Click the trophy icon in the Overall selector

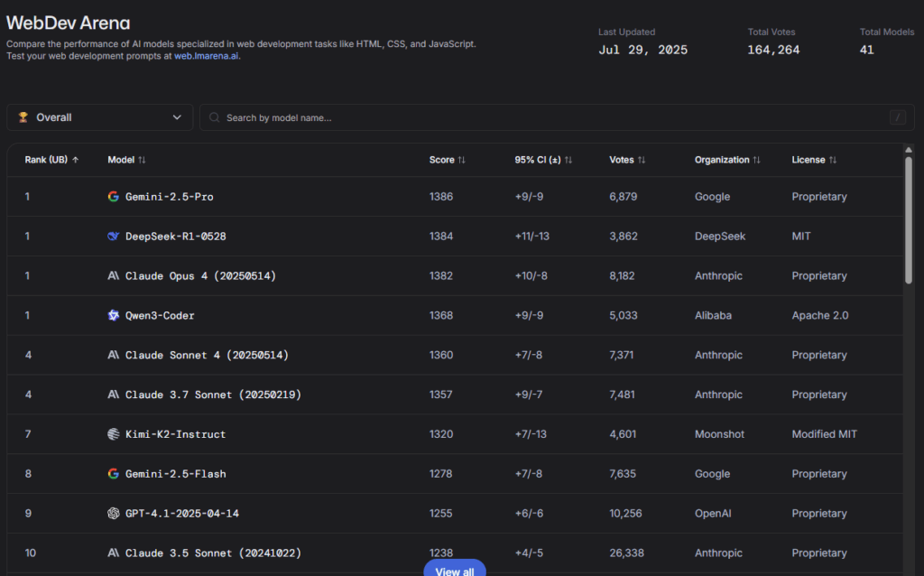(23, 117)
